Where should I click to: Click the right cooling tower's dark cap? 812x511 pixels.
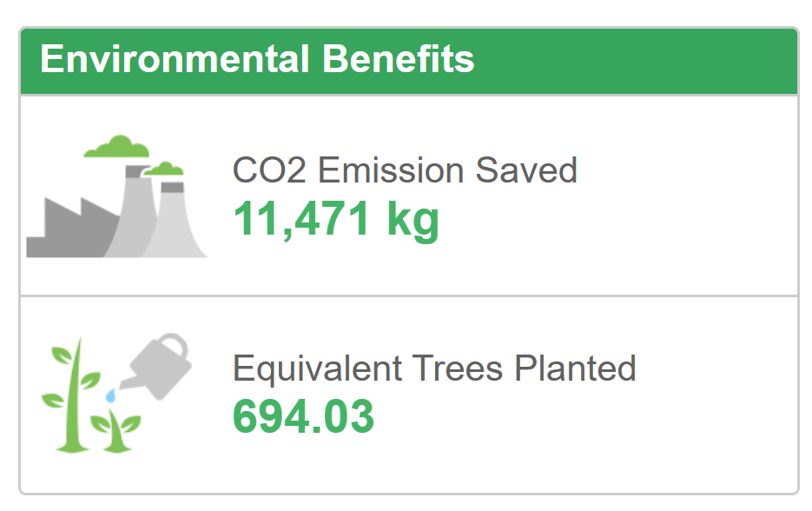tap(173, 187)
